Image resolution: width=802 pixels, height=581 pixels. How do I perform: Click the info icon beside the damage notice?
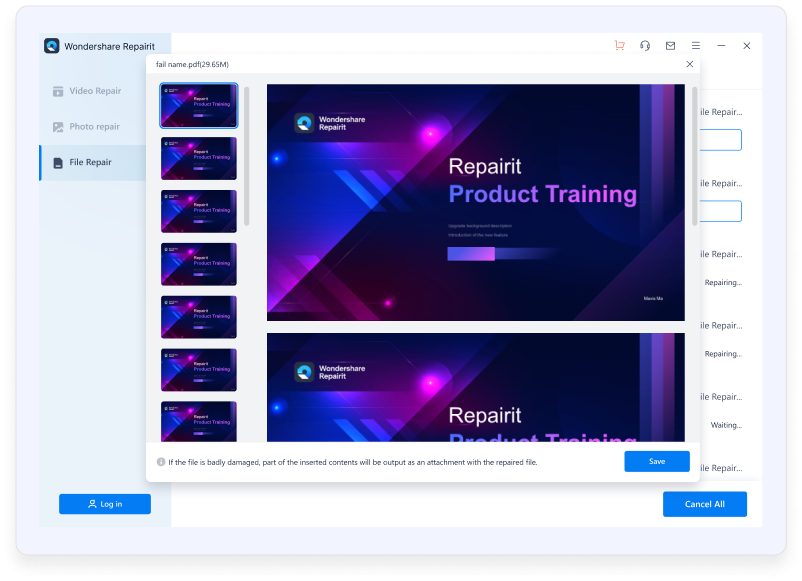pos(161,462)
